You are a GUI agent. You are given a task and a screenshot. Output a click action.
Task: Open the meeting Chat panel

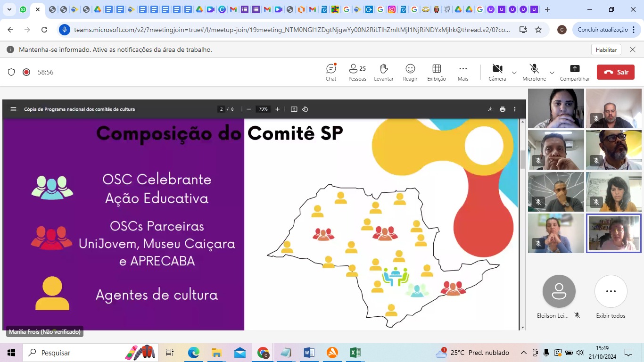coord(331,72)
